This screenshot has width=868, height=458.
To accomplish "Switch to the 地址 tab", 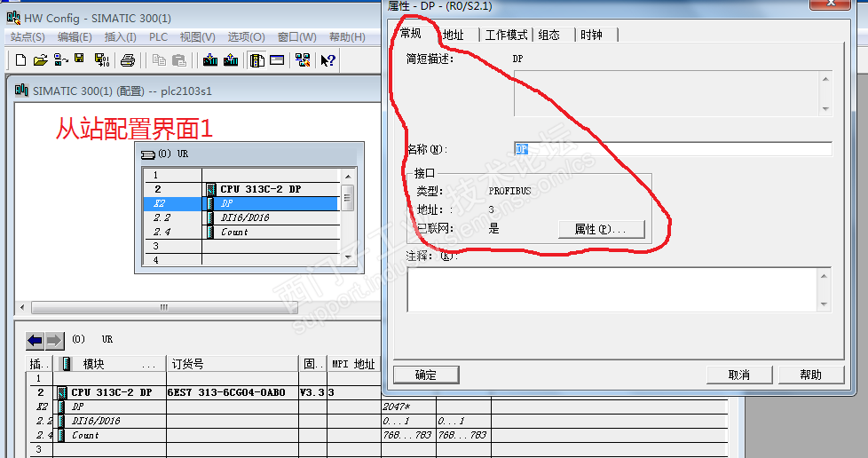I will [x=454, y=35].
